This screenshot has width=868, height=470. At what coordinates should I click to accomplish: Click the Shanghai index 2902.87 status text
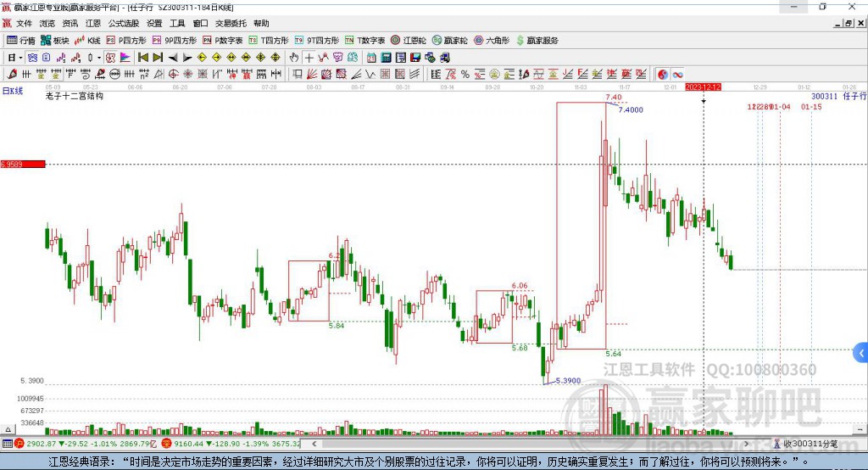point(41,444)
